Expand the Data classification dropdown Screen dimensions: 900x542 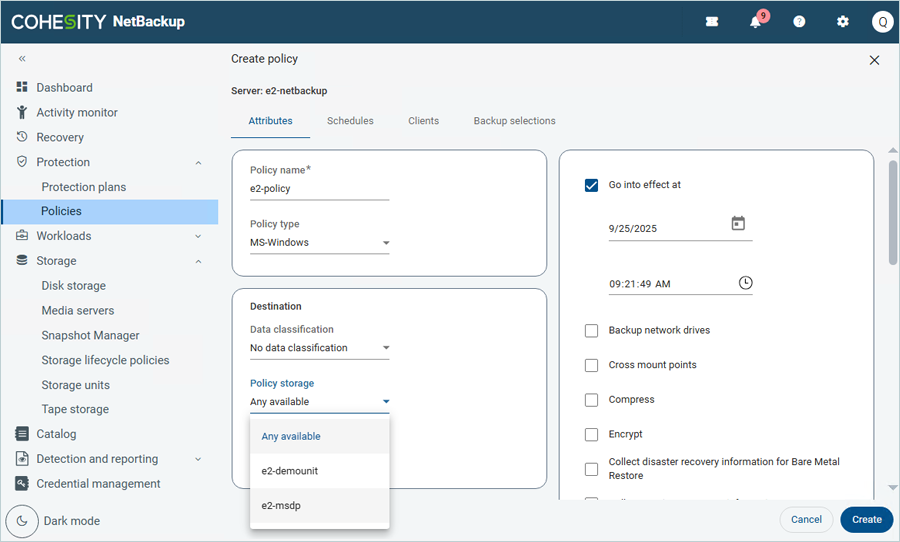[x=319, y=348]
